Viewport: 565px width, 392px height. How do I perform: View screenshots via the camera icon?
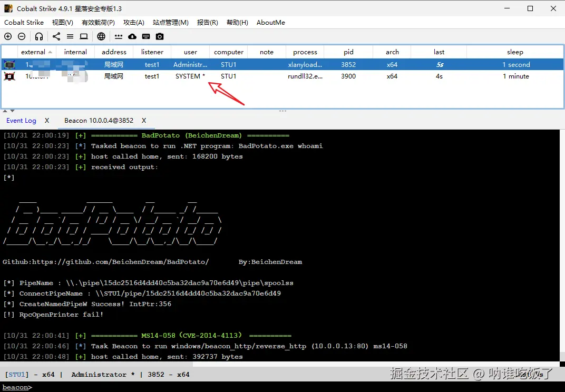click(160, 36)
